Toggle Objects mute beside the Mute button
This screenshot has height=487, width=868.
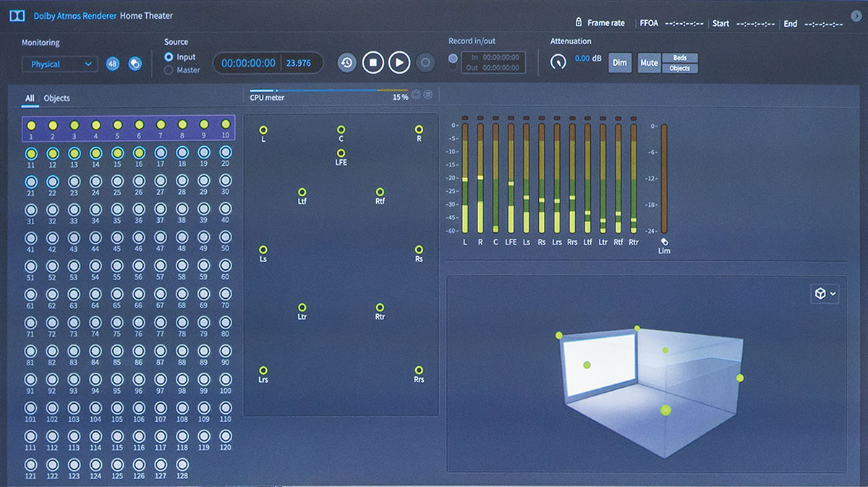pyautogui.click(x=680, y=68)
